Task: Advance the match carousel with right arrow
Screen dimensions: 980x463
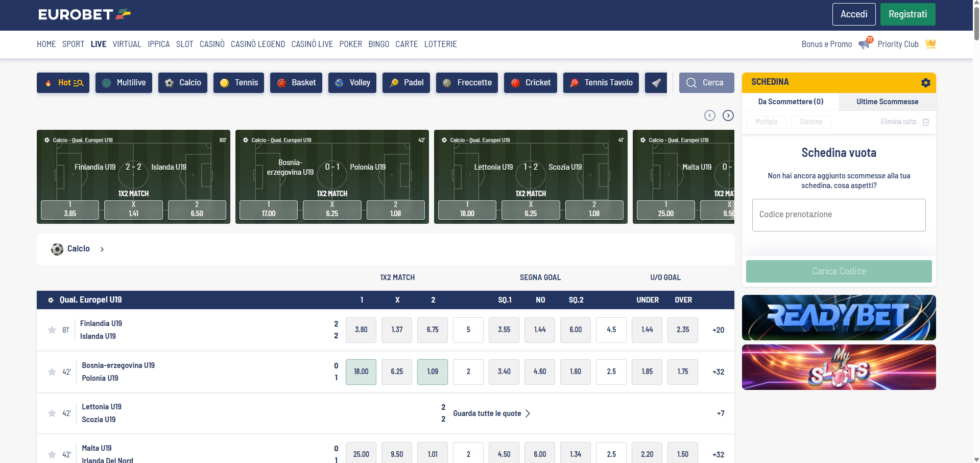Action: [728, 115]
